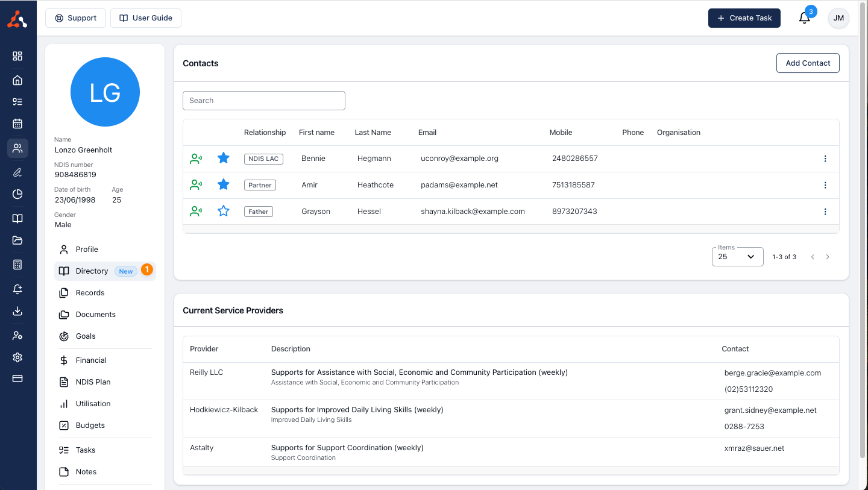
Task: Open the Items per page dropdown
Action: coord(737,257)
